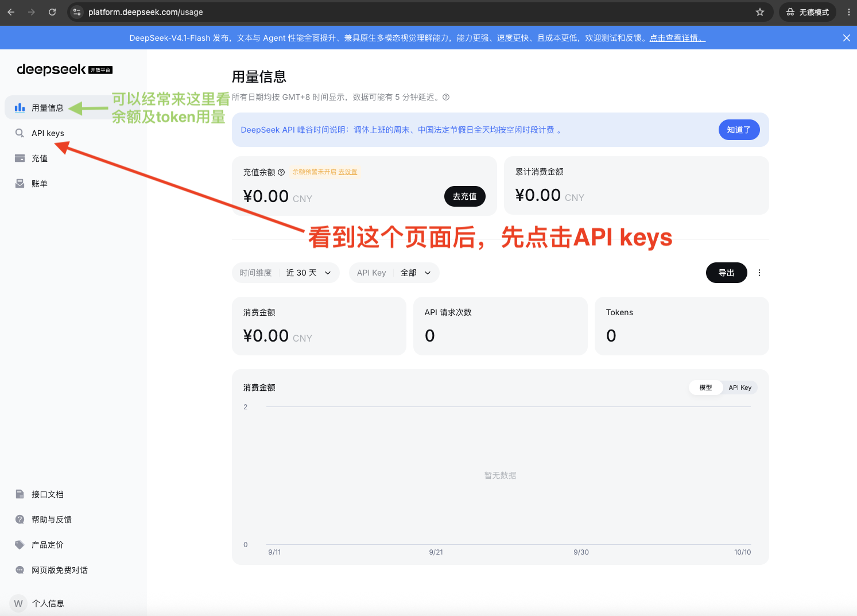Open 账单 in the sidebar
Viewport: 857px width, 616px height.
[x=40, y=184]
